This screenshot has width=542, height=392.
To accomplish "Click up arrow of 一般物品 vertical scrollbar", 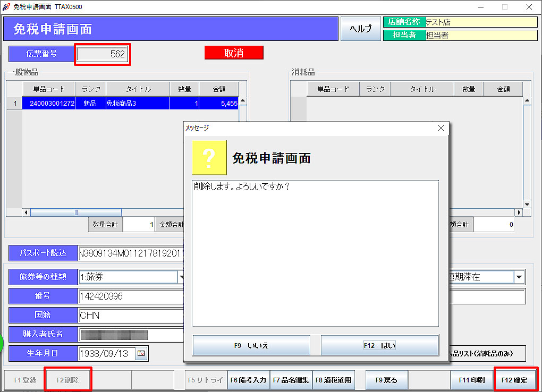I will pos(243,101).
